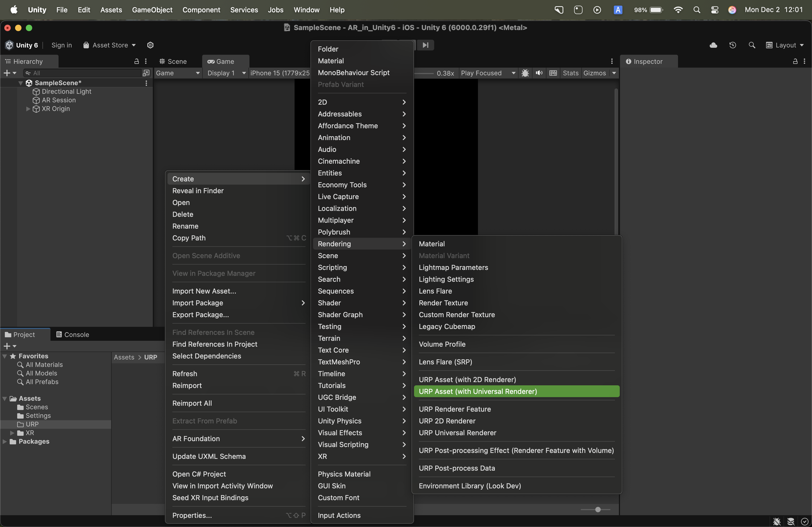Viewport: 812px width, 527px height.
Task: Toggle the Stats overlay button
Action: click(x=570, y=73)
